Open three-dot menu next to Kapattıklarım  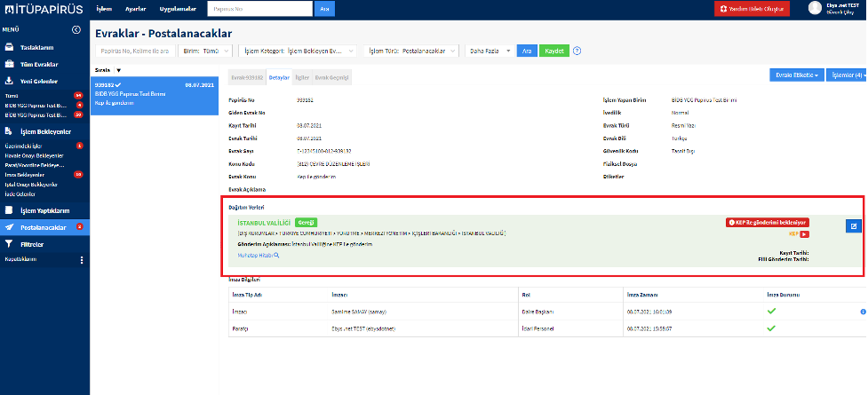click(x=82, y=259)
